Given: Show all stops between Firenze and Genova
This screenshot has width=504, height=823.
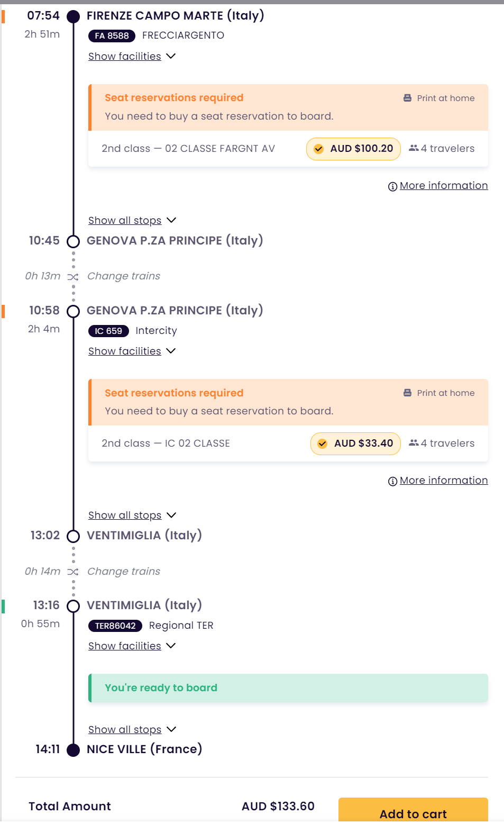Looking at the screenshot, I should click(132, 220).
